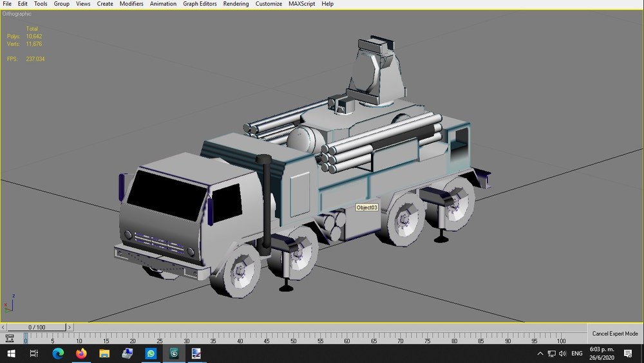Open the Rendering menu

tap(236, 4)
